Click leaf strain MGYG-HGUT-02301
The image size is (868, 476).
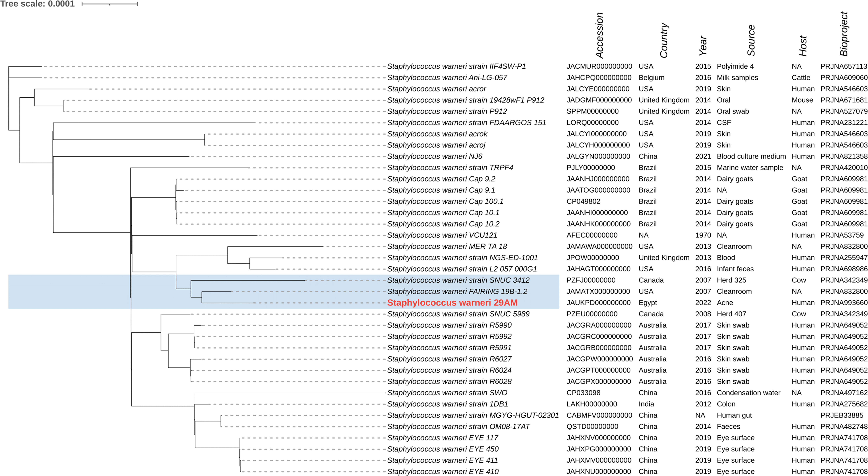click(473, 415)
